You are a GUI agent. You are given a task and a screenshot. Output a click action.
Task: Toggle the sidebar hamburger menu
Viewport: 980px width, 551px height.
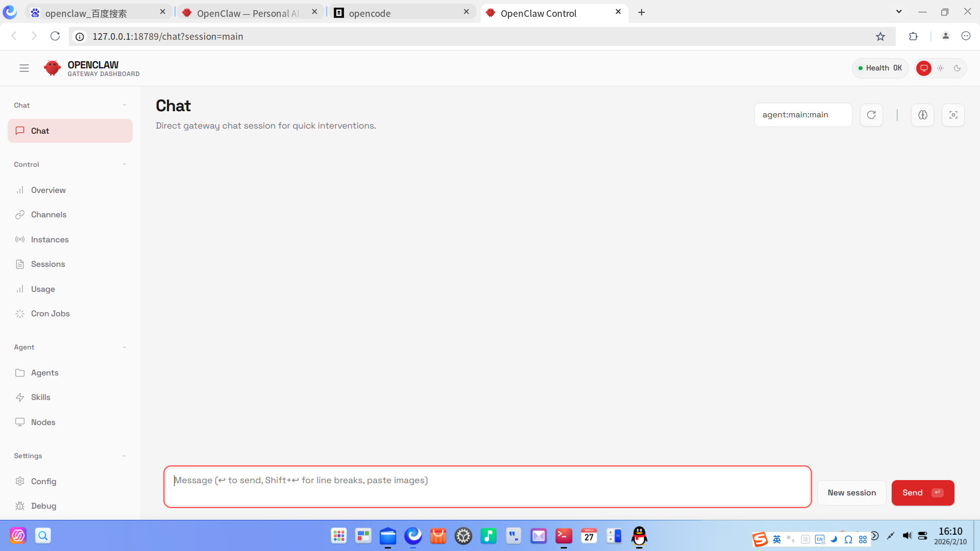click(24, 68)
